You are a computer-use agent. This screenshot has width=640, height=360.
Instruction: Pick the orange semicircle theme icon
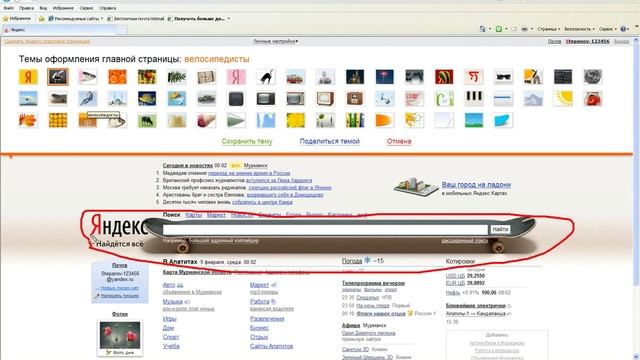tap(384, 120)
